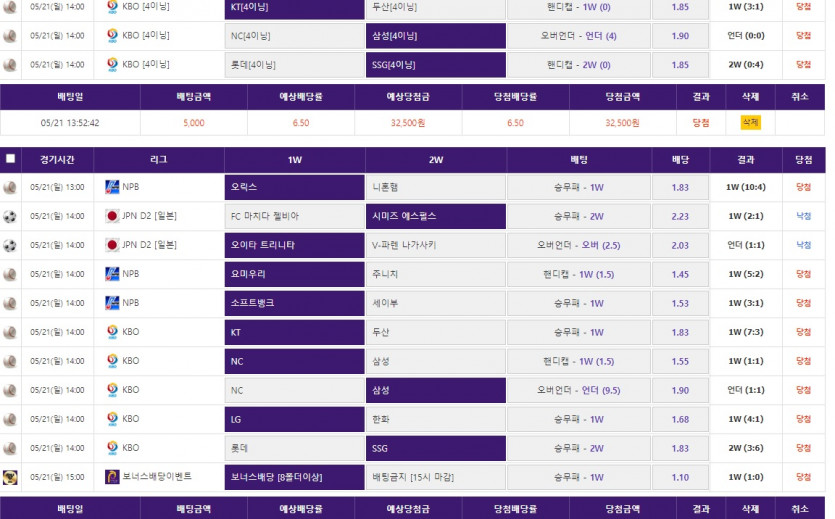Click the yellow 삭제 button

pos(750,122)
